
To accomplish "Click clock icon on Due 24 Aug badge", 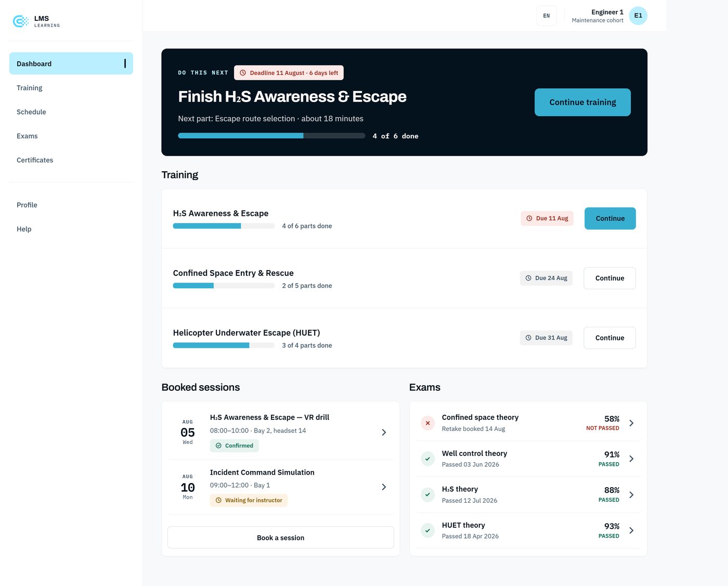I will click(528, 278).
